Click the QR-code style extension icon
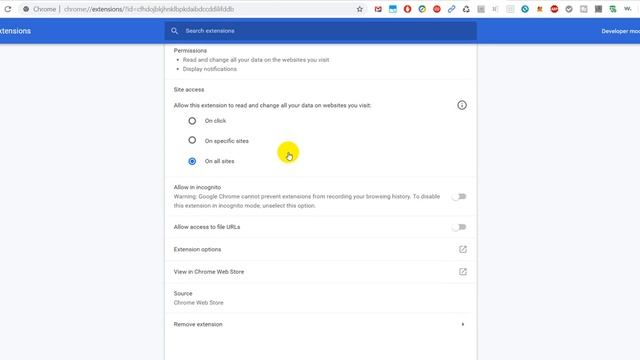 (x=598, y=9)
